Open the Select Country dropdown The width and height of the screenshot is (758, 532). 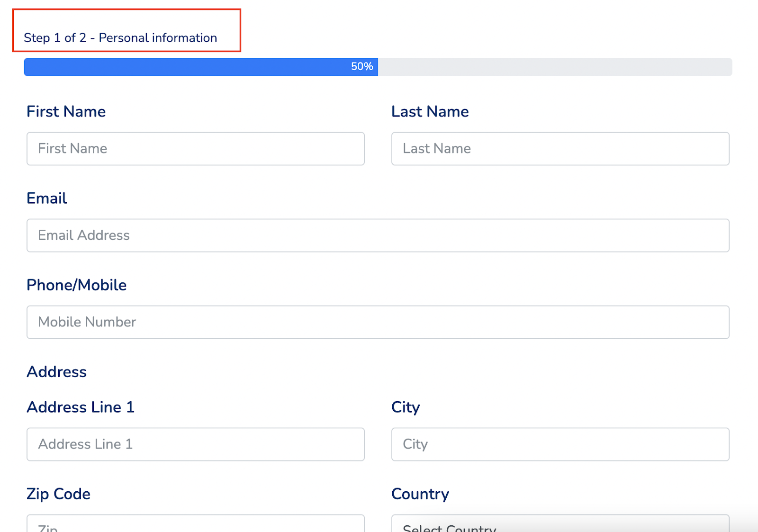pos(560,523)
